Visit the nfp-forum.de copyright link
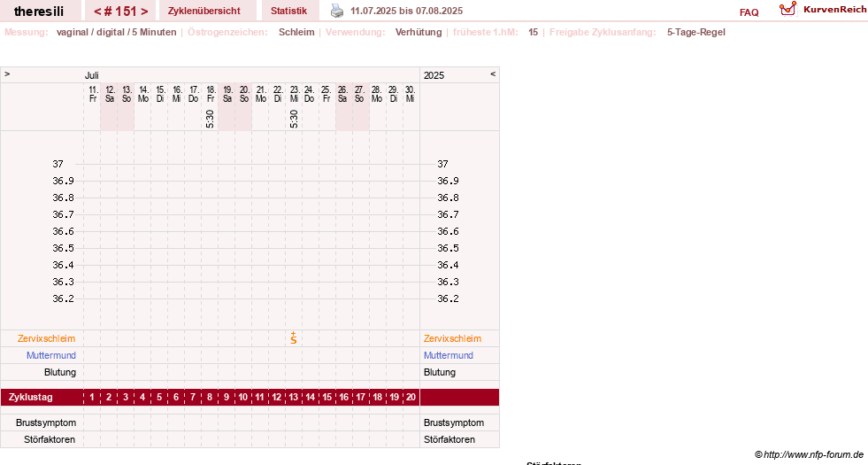 (x=809, y=454)
